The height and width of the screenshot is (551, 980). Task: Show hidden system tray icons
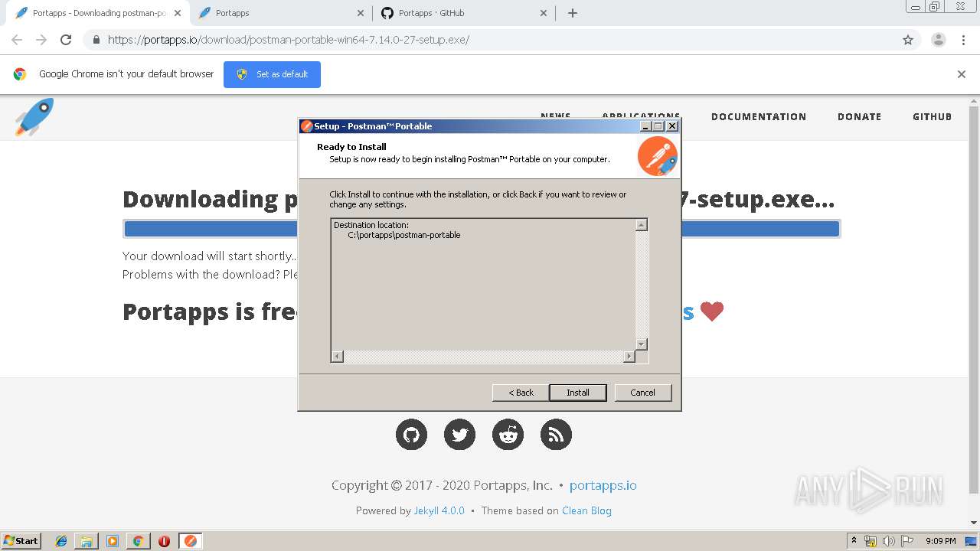854,540
